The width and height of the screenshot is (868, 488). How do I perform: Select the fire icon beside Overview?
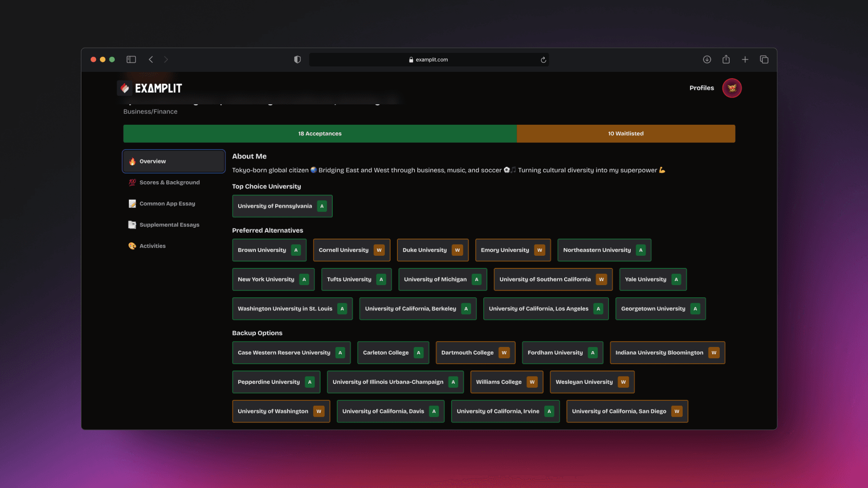pyautogui.click(x=132, y=161)
